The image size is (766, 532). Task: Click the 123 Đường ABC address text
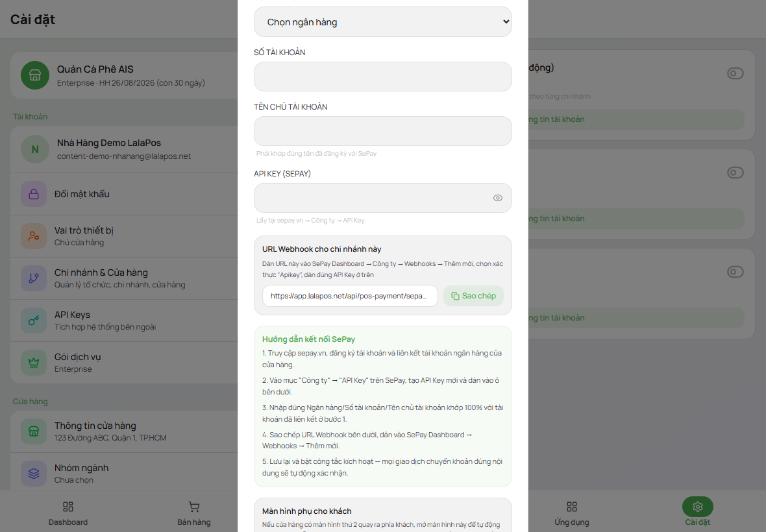(110, 438)
